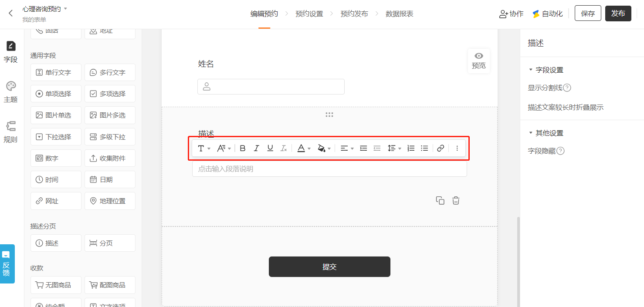This screenshot has height=307, width=644.
Task: Click the description paragraph input box
Action: pos(329,169)
